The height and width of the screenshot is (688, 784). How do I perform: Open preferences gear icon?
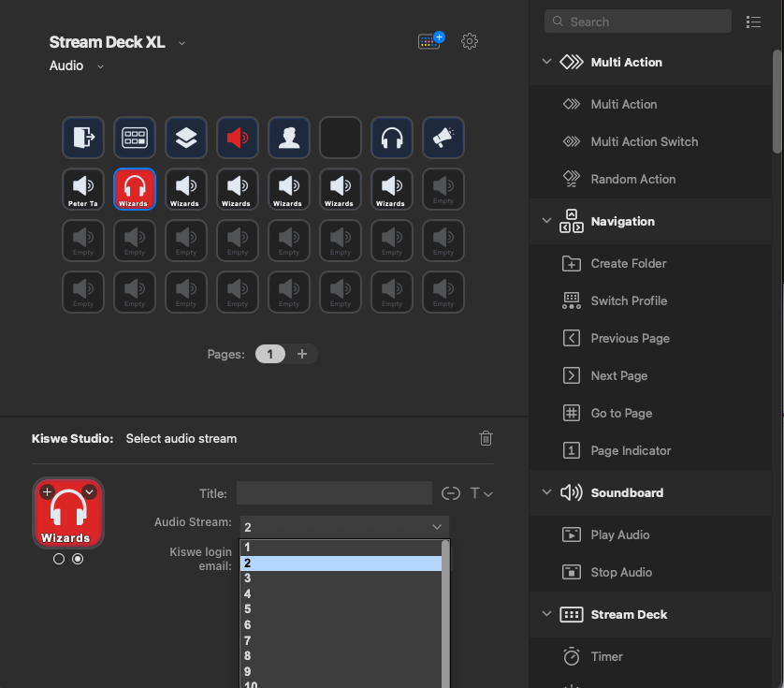pyautogui.click(x=469, y=41)
